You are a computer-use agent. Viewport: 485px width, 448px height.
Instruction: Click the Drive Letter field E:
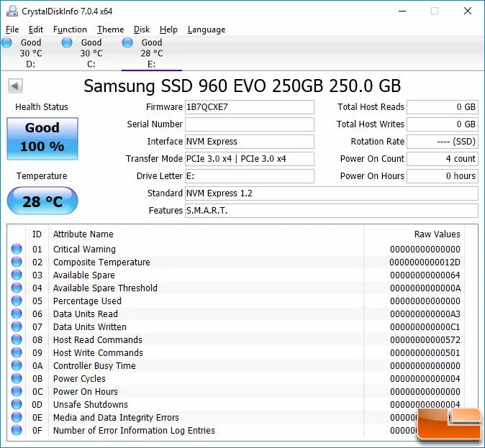tap(250, 176)
